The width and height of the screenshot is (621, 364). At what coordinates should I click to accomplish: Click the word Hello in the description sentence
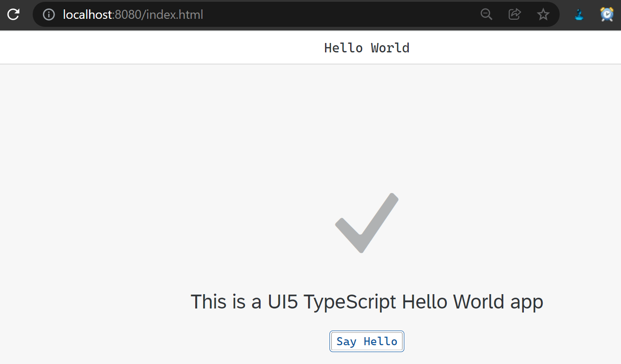coord(425,302)
